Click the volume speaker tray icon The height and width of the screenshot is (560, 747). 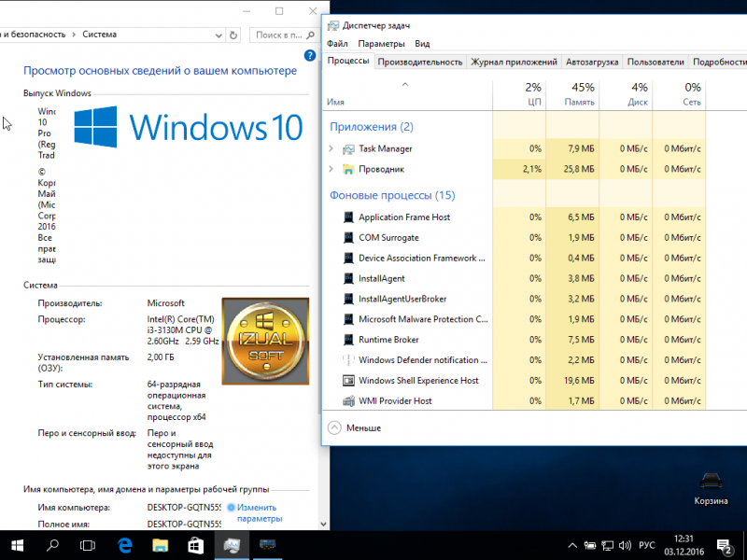[625, 546]
